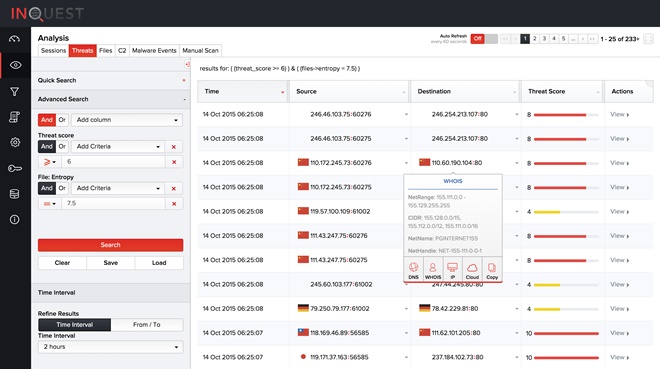Open the database icon in sidebar
The image size is (660, 369).
pos(15,194)
